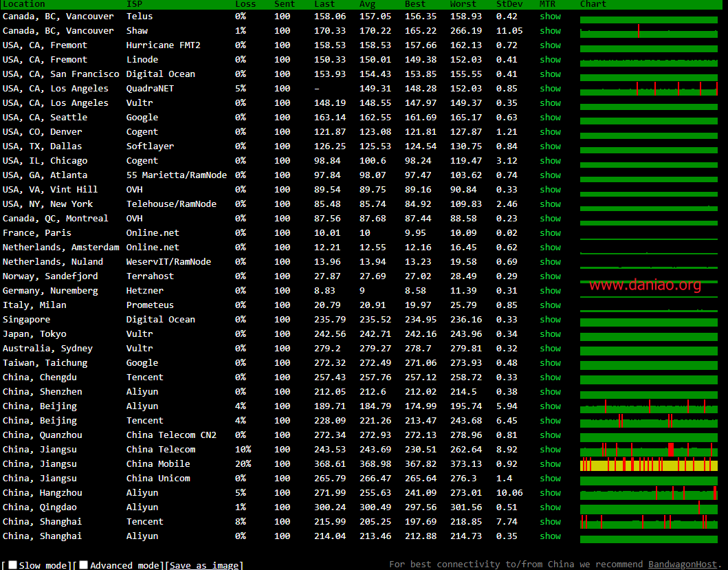
Task: Show MTR for Vancouver Shaw
Action: click(x=550, y=31)
